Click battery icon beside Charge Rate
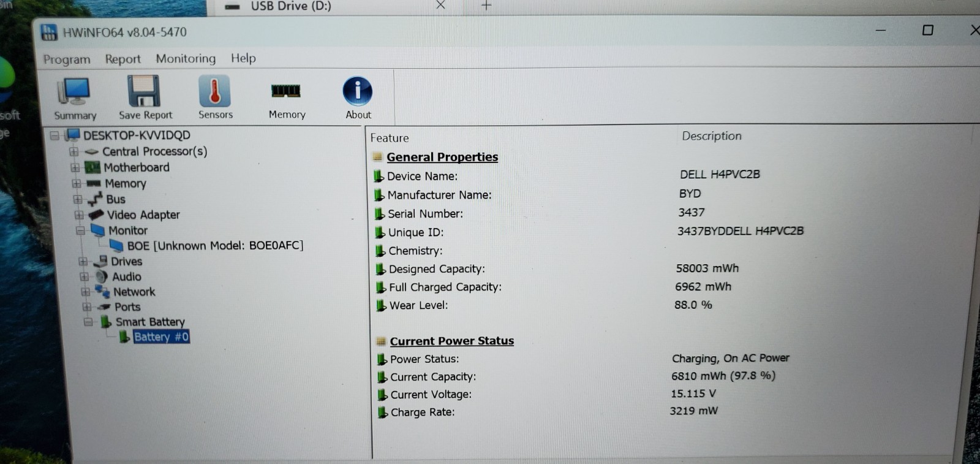This screenshot has height=464, width=980. [x=383, y=413]
